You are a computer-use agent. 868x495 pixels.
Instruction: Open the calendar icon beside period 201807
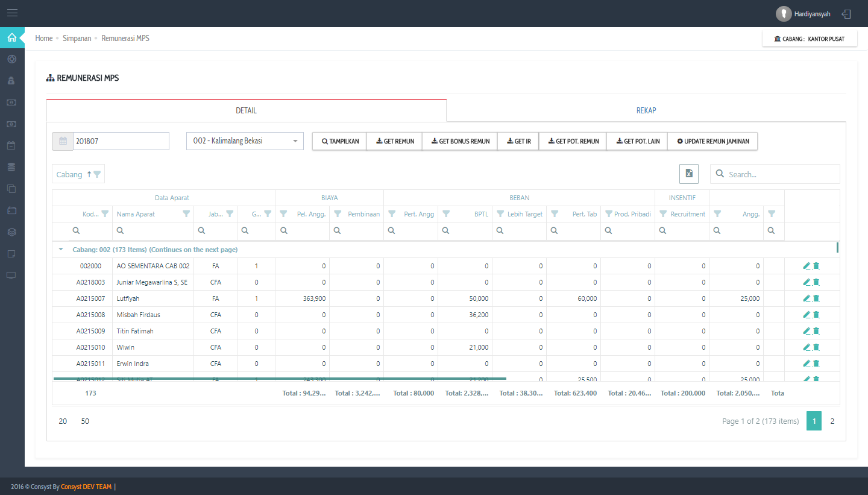pyautogui.click(x=63, y=141)
